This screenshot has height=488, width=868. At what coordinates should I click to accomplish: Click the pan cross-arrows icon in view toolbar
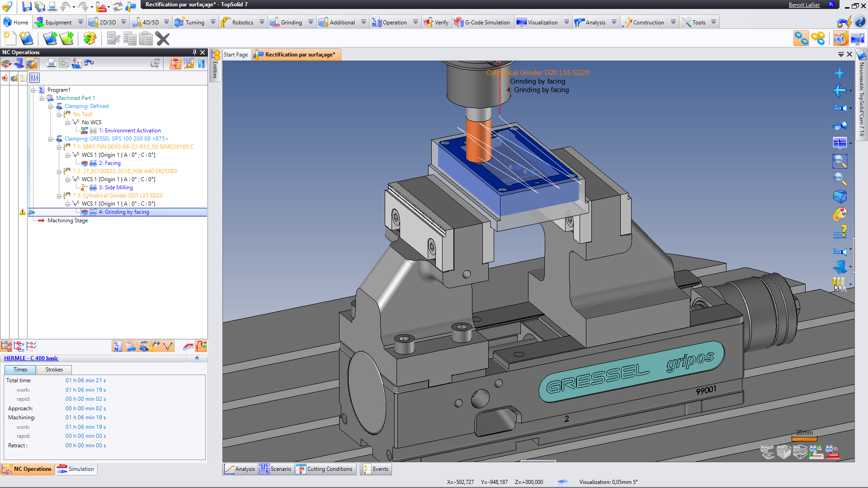coord(840,73)
